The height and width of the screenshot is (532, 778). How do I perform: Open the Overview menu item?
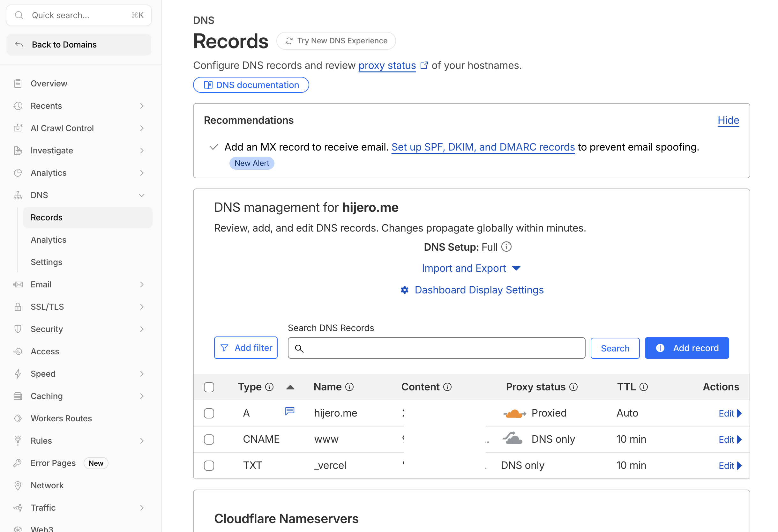click(49, 83)
